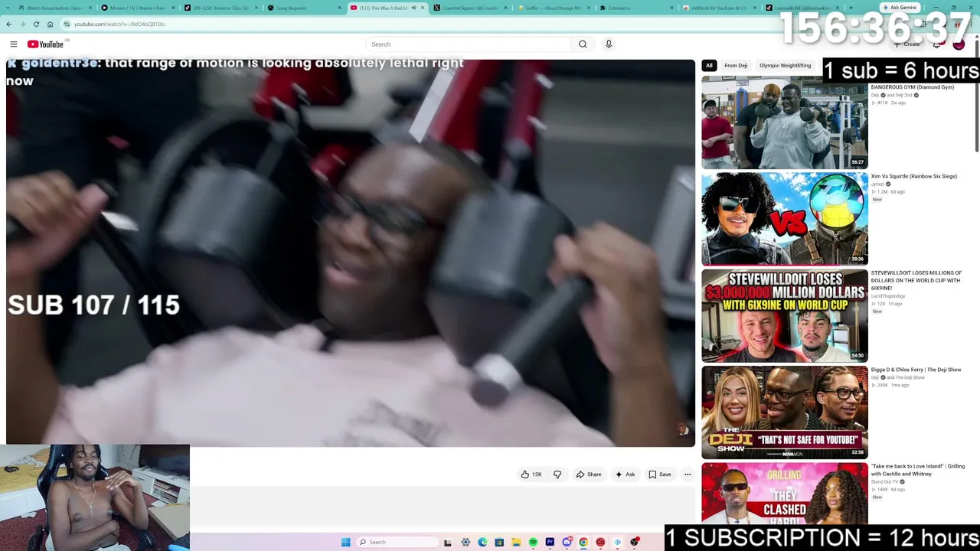Open Settings gear from the taskbar
The image size is (980, 551).
[x=465, y=543]
